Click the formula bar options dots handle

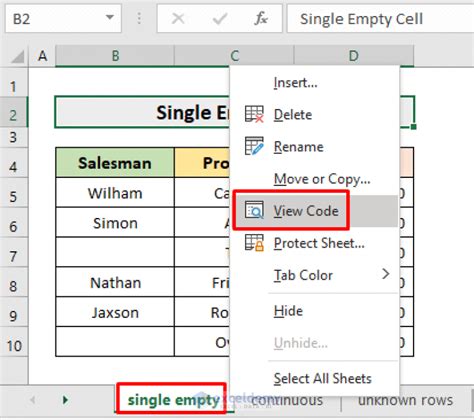139,19
